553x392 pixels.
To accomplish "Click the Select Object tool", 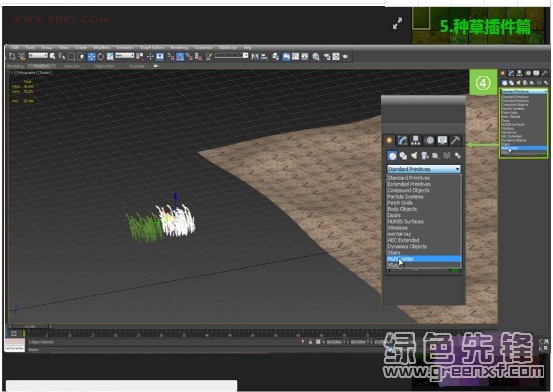I will click(x=53, y=56).
